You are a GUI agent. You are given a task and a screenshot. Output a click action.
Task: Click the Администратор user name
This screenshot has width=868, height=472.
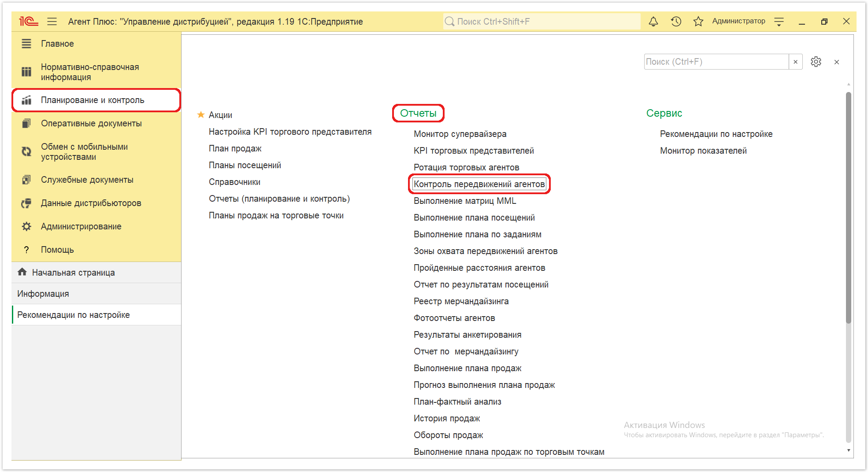[x=738, y=21]
